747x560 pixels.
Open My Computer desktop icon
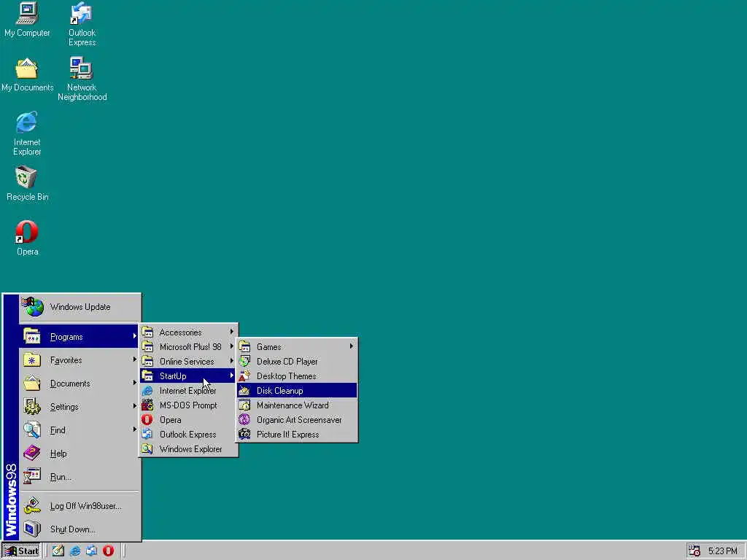27,20
